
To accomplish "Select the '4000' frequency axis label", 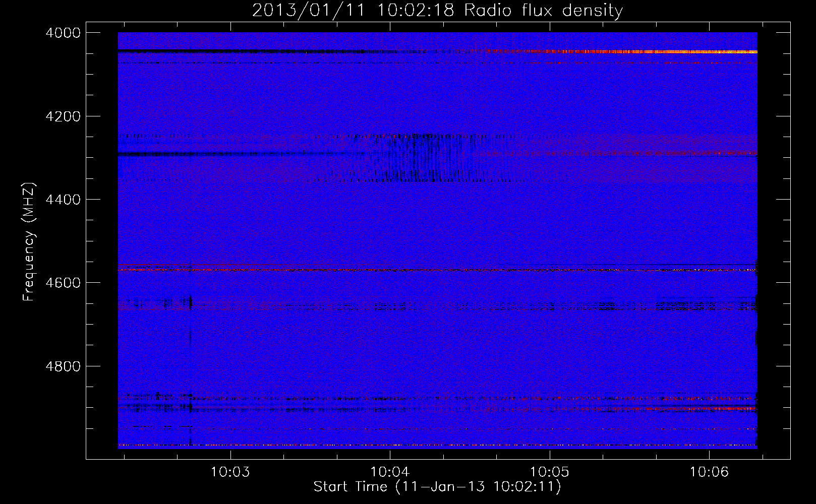I will pos(63,33).
